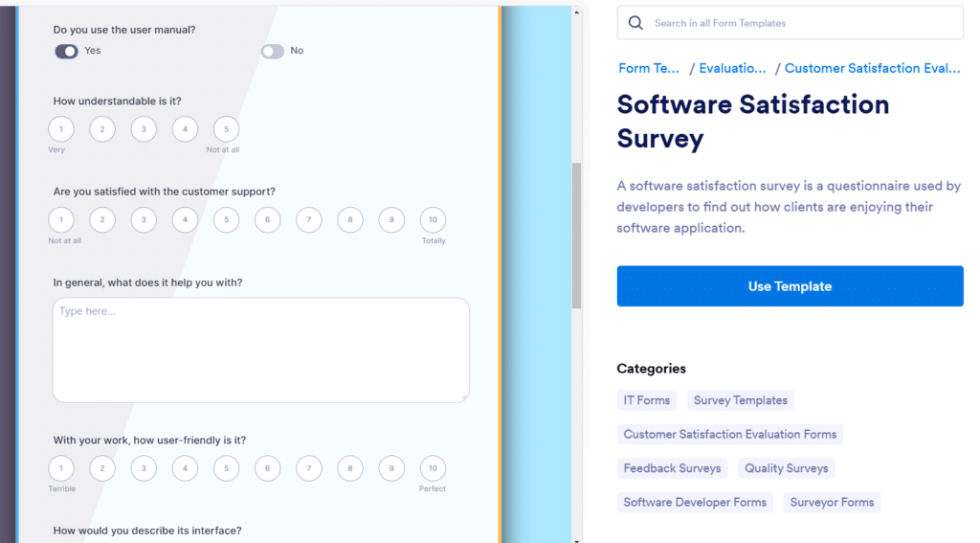The image size is (980, 543).
Task: Open the Quality Surveys category tag
Action: coord(787,468)
